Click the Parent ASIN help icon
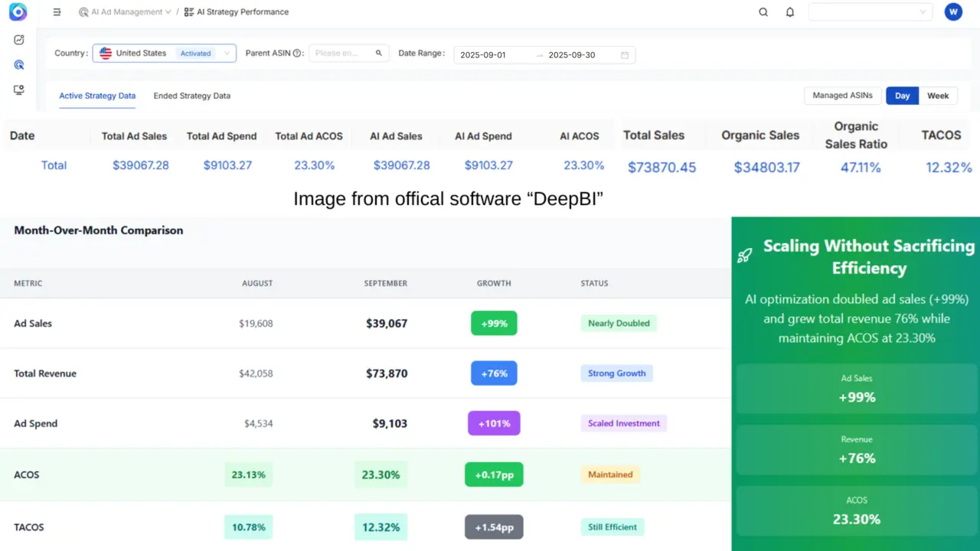This screenshot has height=551, width=980. [x=297, y=54]
